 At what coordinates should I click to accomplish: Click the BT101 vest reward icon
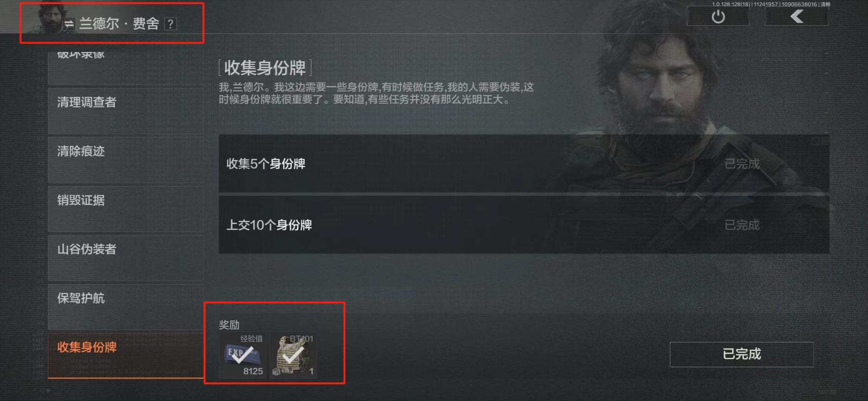click(x=293, y=355)
